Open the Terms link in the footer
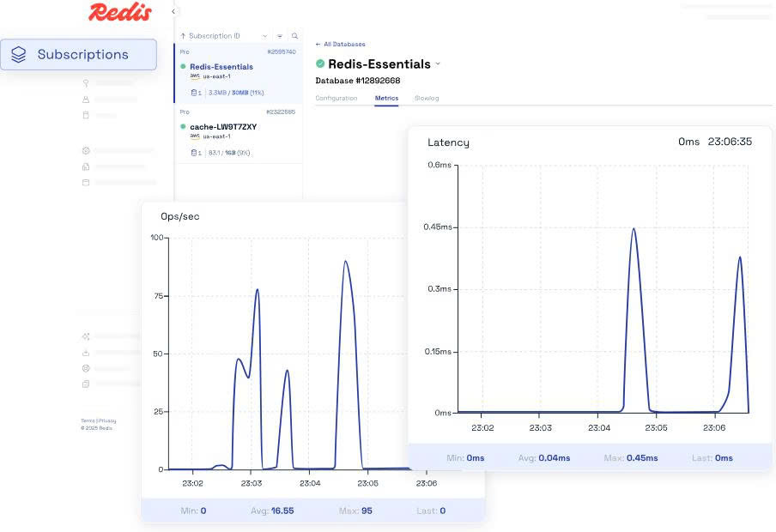The width and height of the screenshot is (776, 532). (88, 420)
